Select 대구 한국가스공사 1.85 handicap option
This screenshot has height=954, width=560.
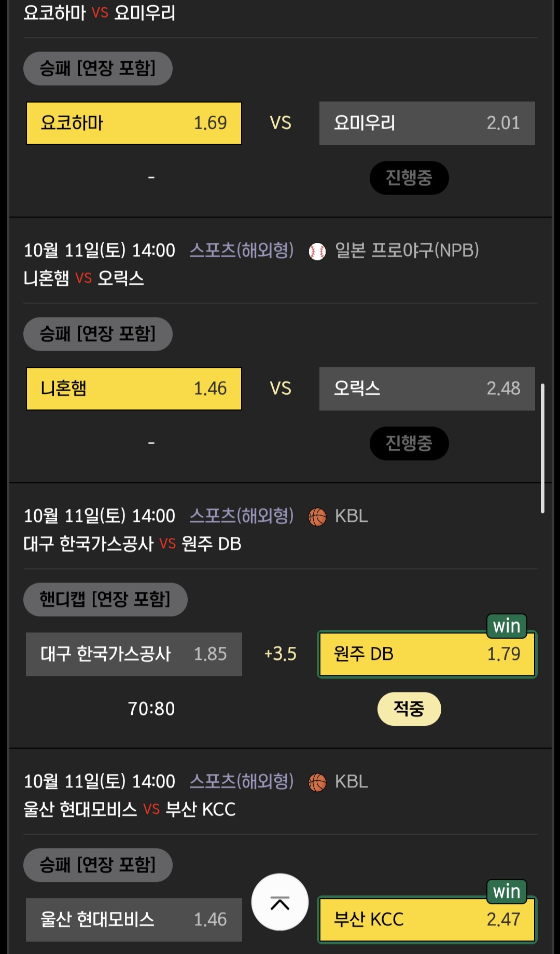click(x=134, y=654)
